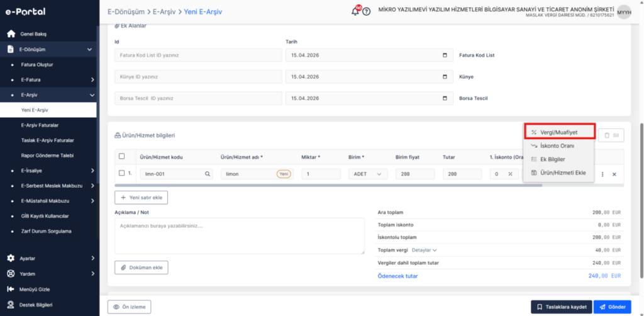
Task: Click the Borsa Tescil ID input field
Action: pos(198,98)
